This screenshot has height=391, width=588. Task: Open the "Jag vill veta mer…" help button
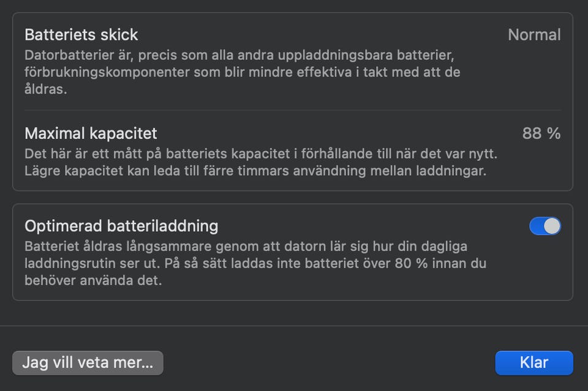pos(88,362)
